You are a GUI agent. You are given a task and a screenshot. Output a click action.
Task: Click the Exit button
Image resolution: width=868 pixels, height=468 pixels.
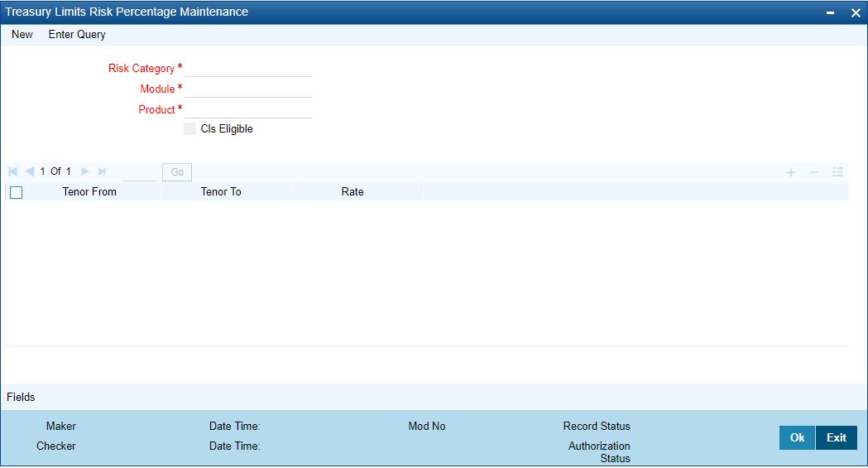pos(837,437)
